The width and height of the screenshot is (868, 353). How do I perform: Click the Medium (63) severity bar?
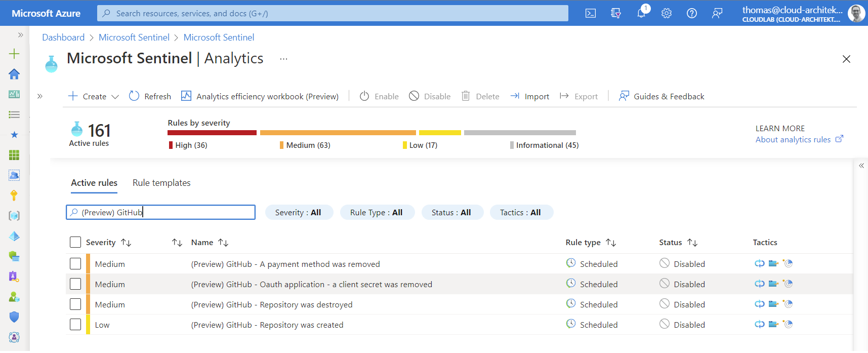coord(338,133)
